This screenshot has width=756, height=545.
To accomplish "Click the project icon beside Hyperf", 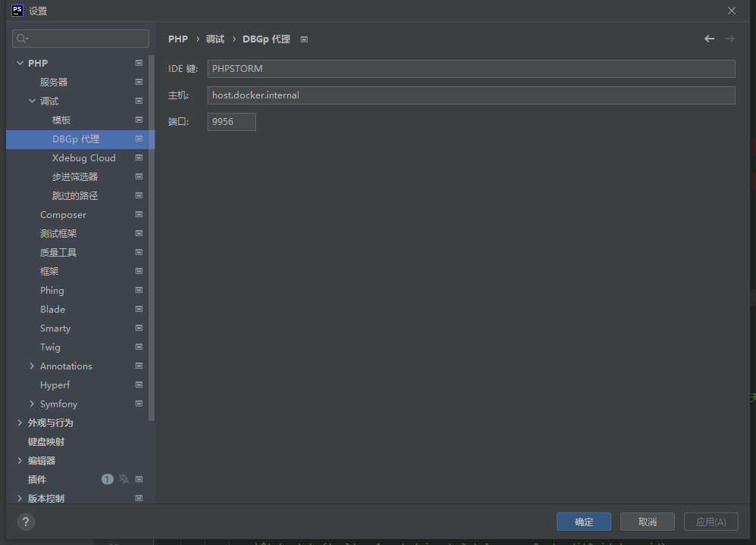I will click(139, 385).
